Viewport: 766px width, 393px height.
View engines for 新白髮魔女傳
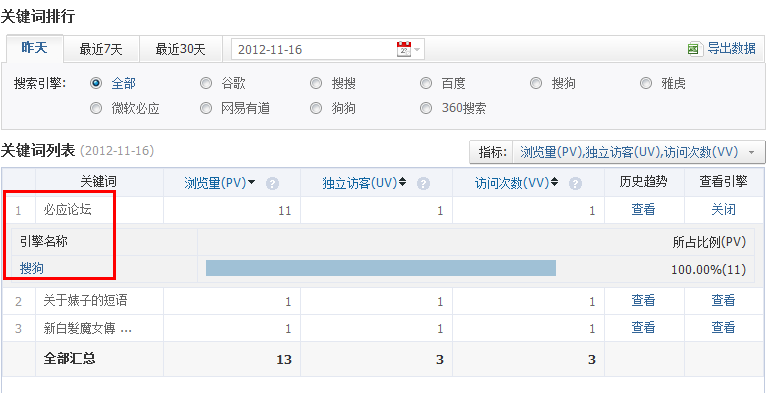click(x=723, y=328)
